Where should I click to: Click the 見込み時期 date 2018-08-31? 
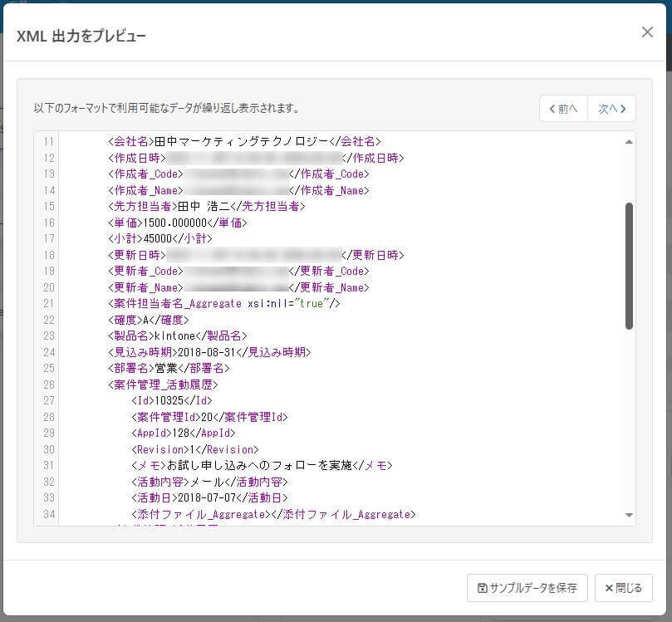pos(207,352)
